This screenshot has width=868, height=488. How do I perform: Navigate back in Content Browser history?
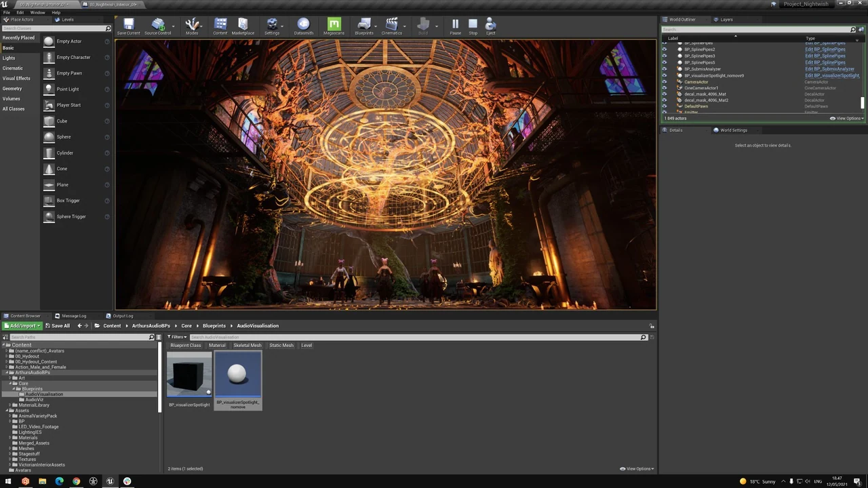79,326
